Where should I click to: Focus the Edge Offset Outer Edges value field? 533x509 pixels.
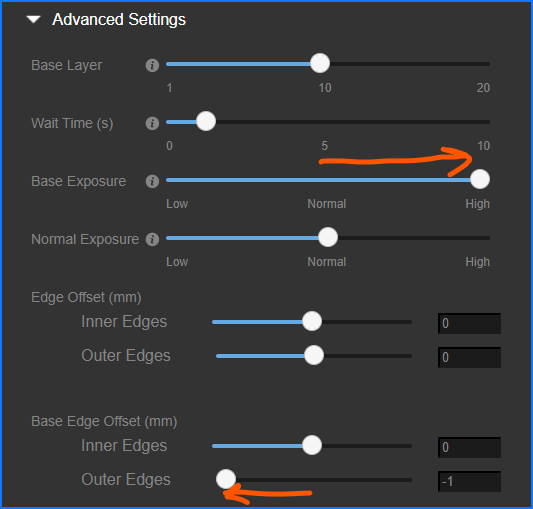pos(469,357)
